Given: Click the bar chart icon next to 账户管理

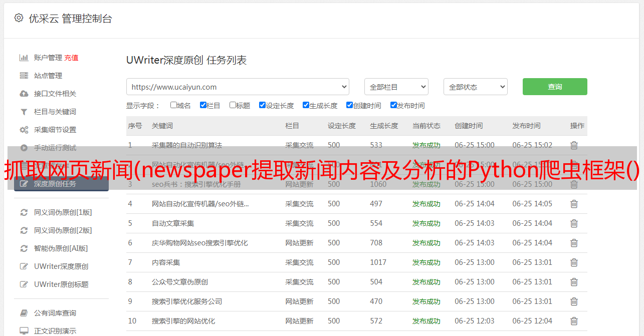Looking at the screenshot, I should click(24, 58).
